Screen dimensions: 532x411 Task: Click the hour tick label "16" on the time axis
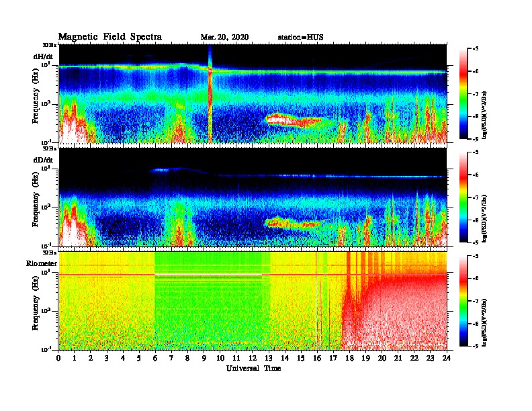[x=317, y=358]
